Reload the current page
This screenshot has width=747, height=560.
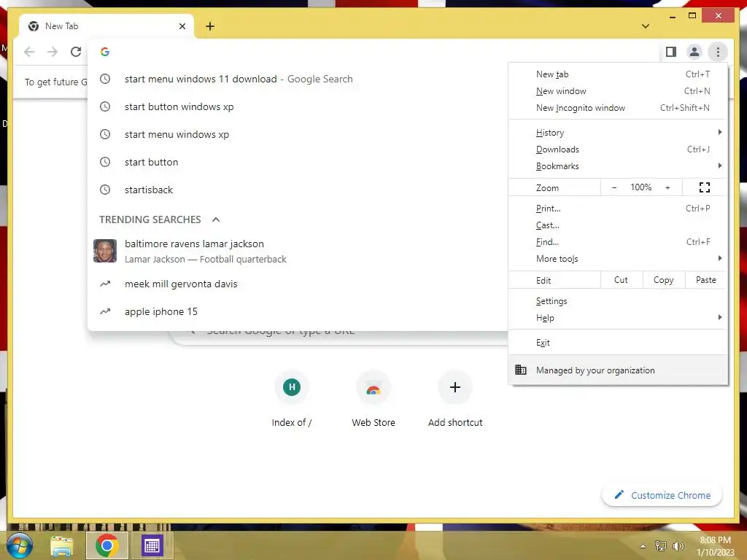[x=76, y=52]
